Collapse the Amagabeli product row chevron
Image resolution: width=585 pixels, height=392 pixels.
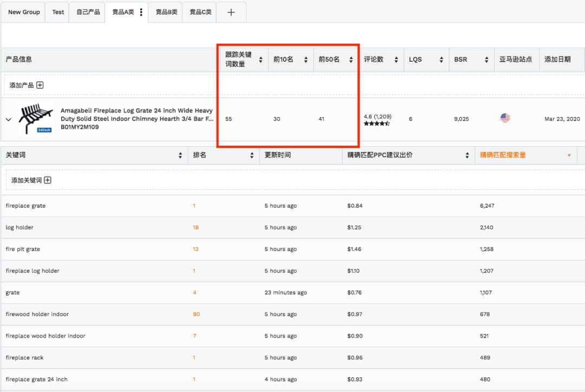pyautogui.click(x=8, y=120)
